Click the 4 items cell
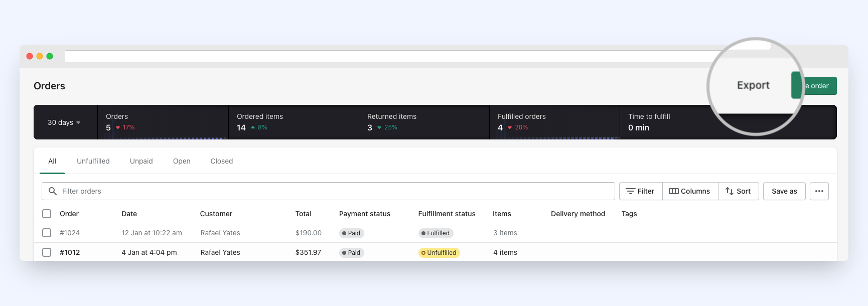This screenshot has height=306, width=868. click(505, 252)
